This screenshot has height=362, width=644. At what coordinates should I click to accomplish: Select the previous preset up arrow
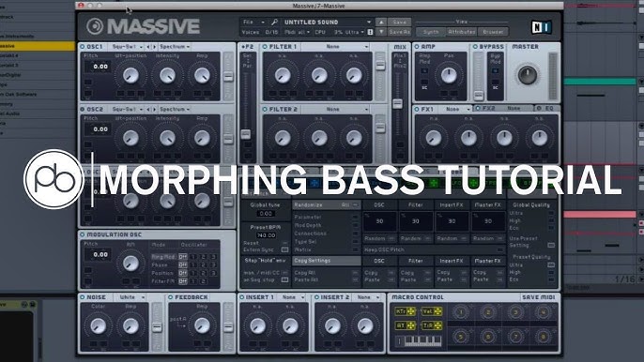pyautogui.click(x=381, y=23)
